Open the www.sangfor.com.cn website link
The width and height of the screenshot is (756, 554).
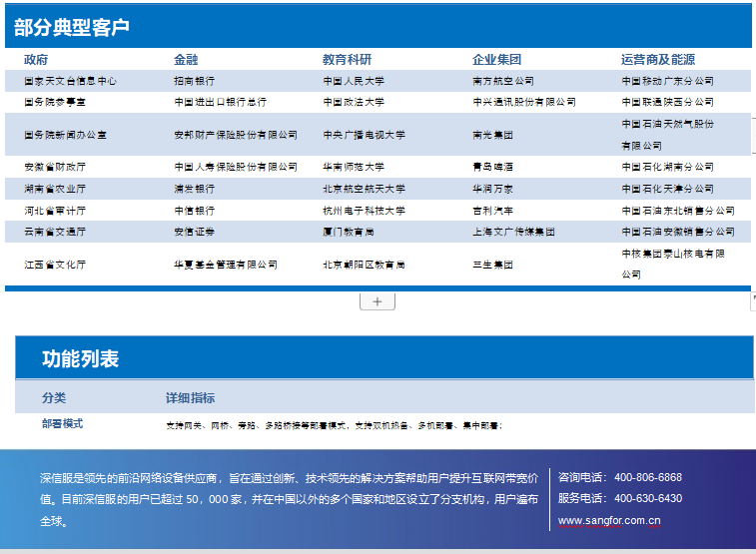(x=609, y=521)
